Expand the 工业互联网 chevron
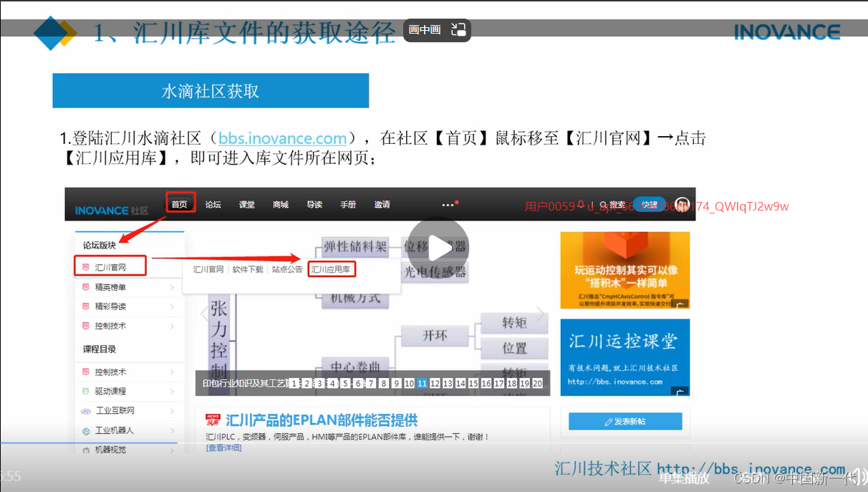Viewport: 868px width, 492px height. pos(173,411)
